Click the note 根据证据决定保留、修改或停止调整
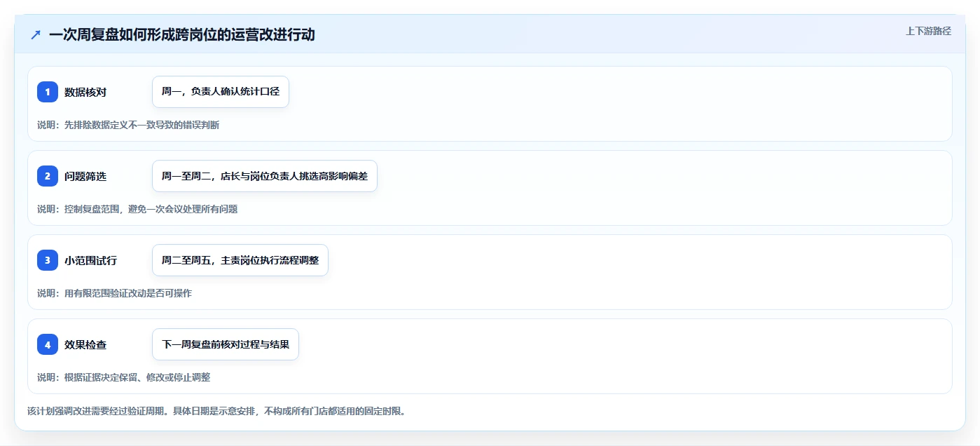The width and height of the screenshot is (980, 446). click(x=137, y=377)
